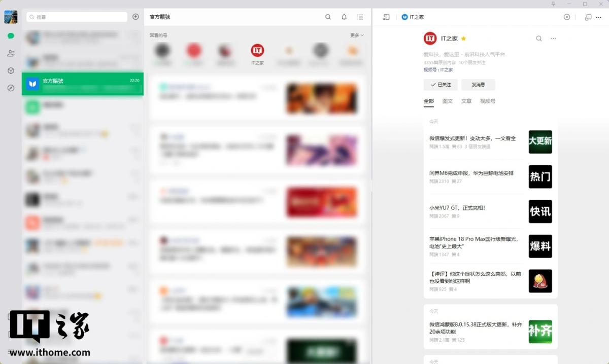
Task: Click the plus icon beside search box
Action: pos(136,17)
